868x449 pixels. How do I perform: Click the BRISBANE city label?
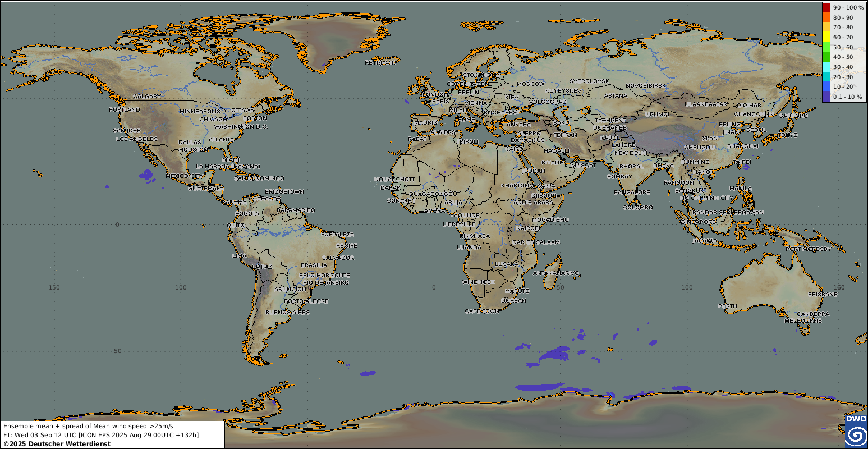(823, 294)
